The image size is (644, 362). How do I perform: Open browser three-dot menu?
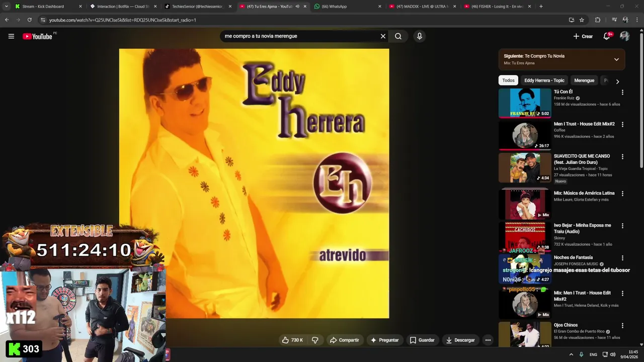pyautogui.click(x=637, y=20)
